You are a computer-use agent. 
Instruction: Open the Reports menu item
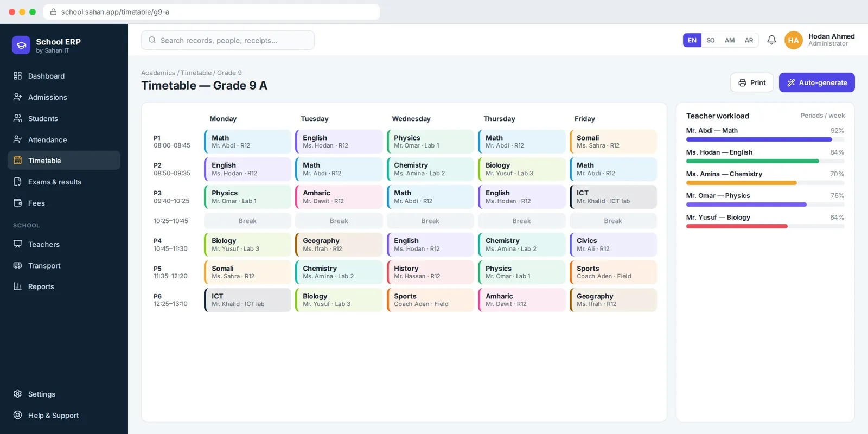click(64, 286)
